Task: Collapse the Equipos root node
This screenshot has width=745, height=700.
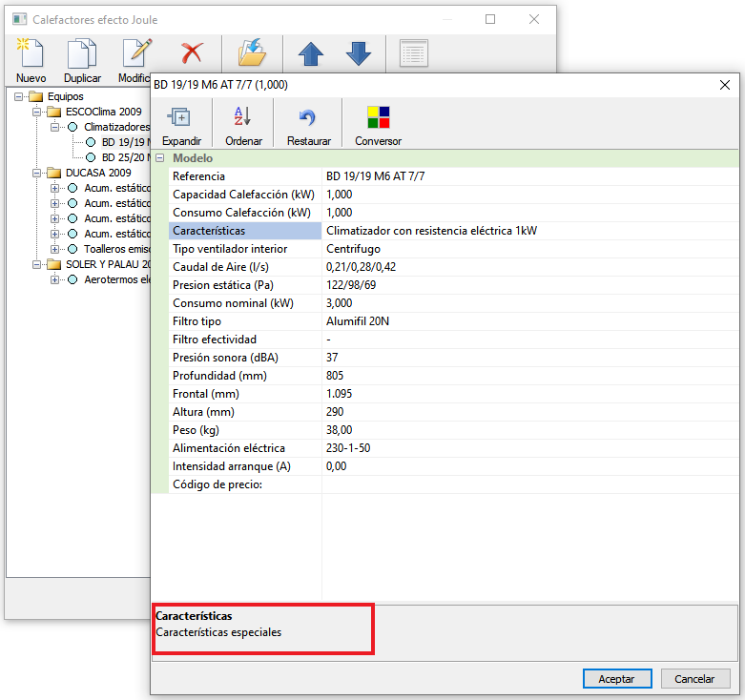Action: click(x=18, y=96)
